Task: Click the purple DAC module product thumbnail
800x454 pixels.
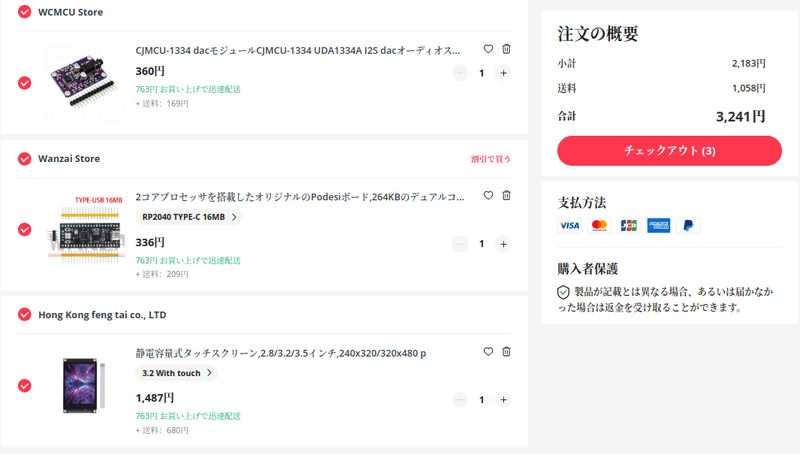Action: (x=85, y=83)
